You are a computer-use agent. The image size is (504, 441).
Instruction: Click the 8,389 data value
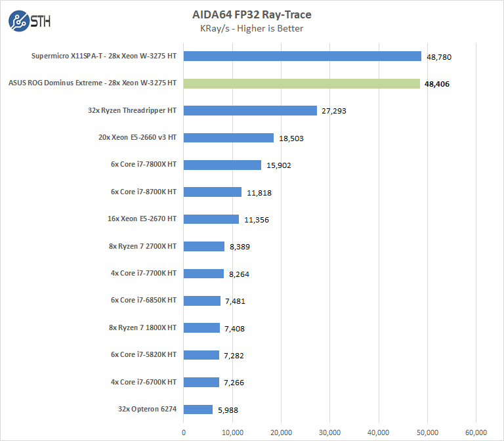pyautogui.click(x=240, y=247)
